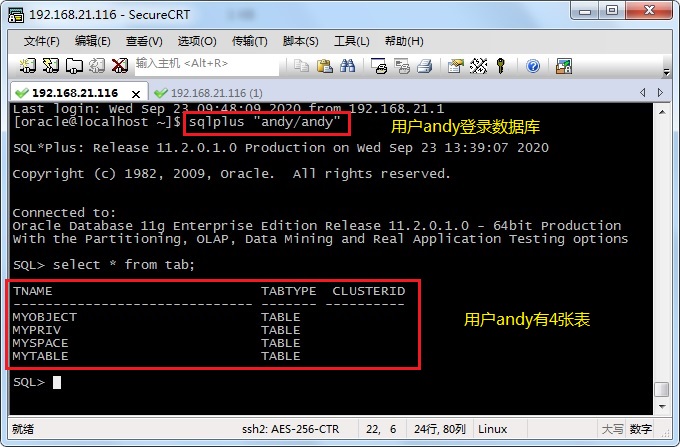The height and width of the screenshot is (447, 680).
Task: Click the Print printer icon
Action: 425,66
